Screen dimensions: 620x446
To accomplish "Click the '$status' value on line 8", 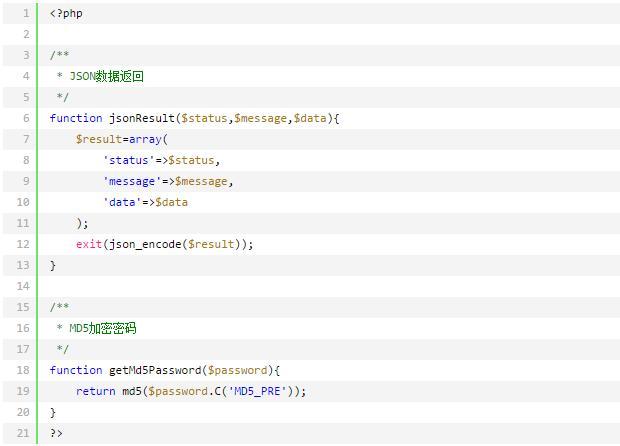I will click(191, 160).
